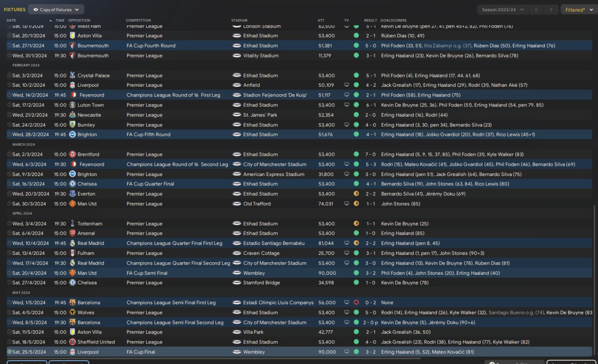
Task: Click 'Champions League Semi Final Second Leg' text
Action: pyautogui.click(x=175, y=322)
